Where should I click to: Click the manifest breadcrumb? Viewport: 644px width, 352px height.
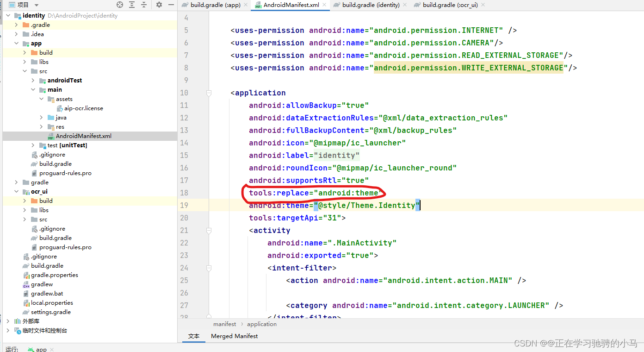pyautogui.click(x=225, y=324)
